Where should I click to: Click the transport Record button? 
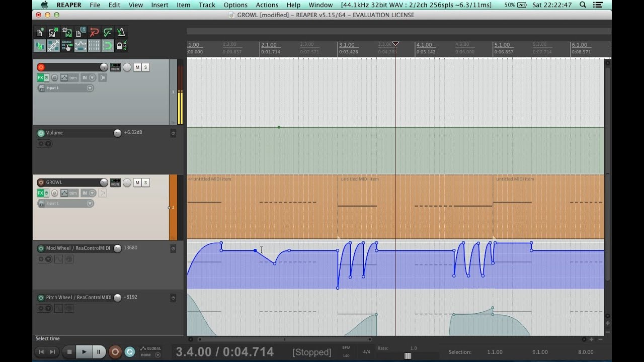115,352
